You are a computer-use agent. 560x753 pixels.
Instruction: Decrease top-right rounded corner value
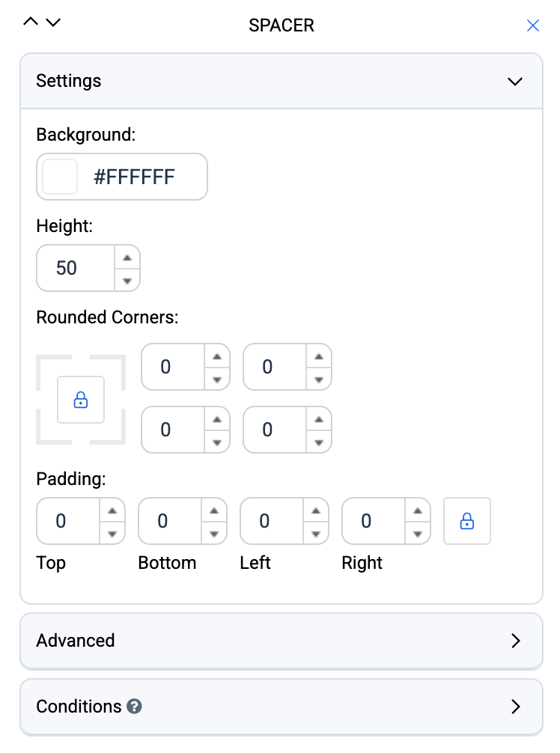coord(319,379)
